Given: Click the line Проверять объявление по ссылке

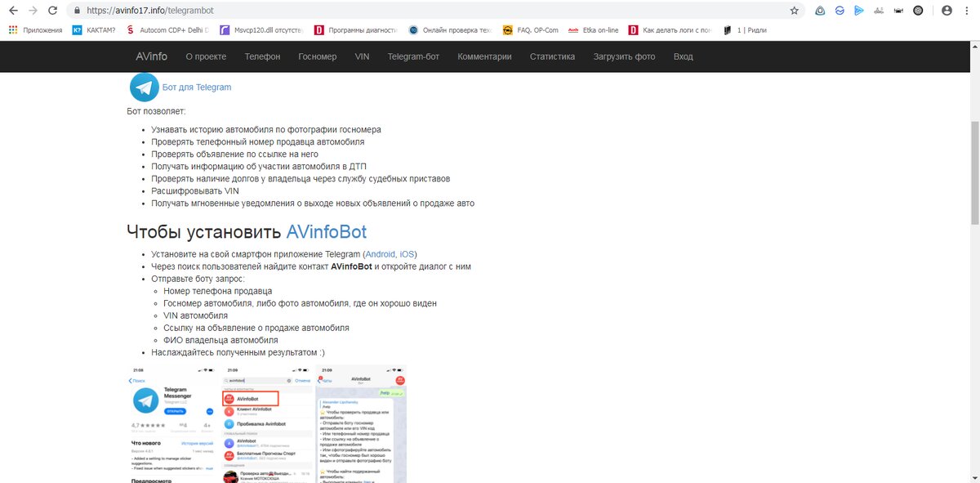Looking at the screenshot, I should point(234,154).
